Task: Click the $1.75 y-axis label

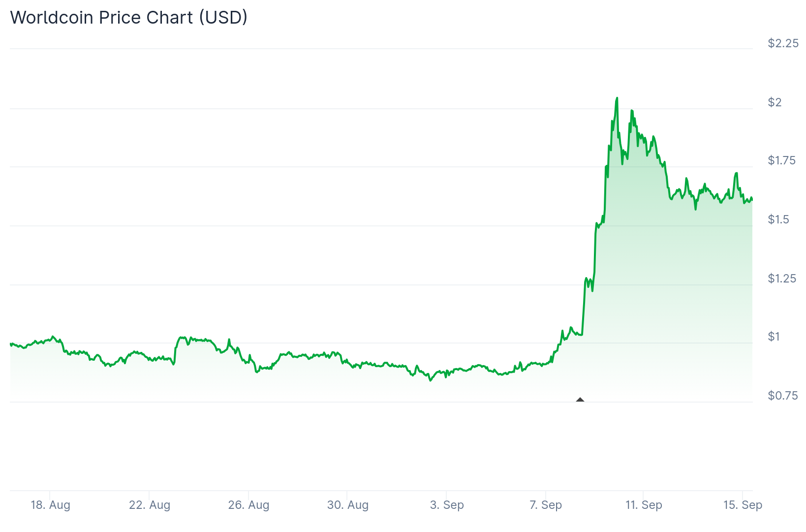Action: coord(781,160)
